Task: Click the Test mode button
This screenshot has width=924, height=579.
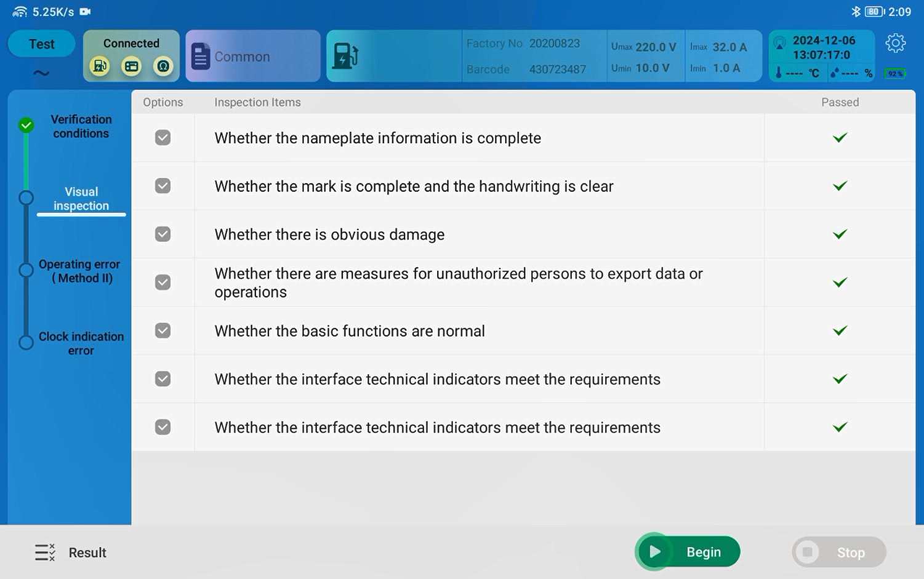Action: pyautogui.click(x=41, y=44)
